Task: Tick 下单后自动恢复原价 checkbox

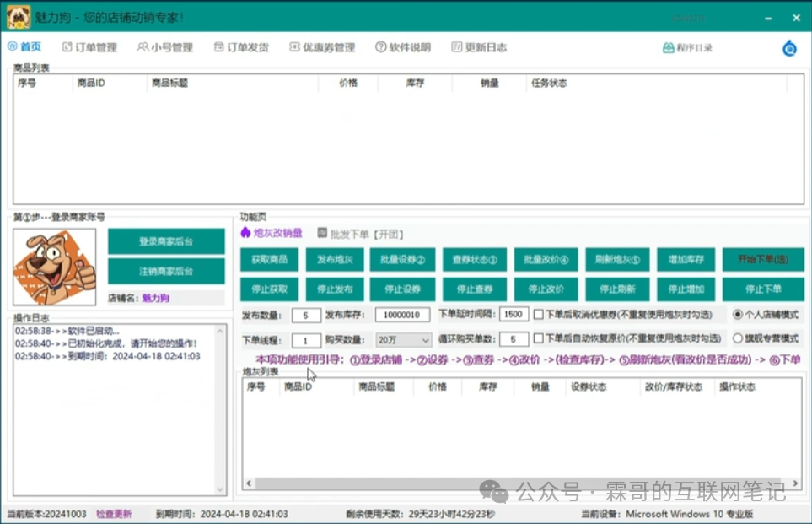Action: coord(539,339)
